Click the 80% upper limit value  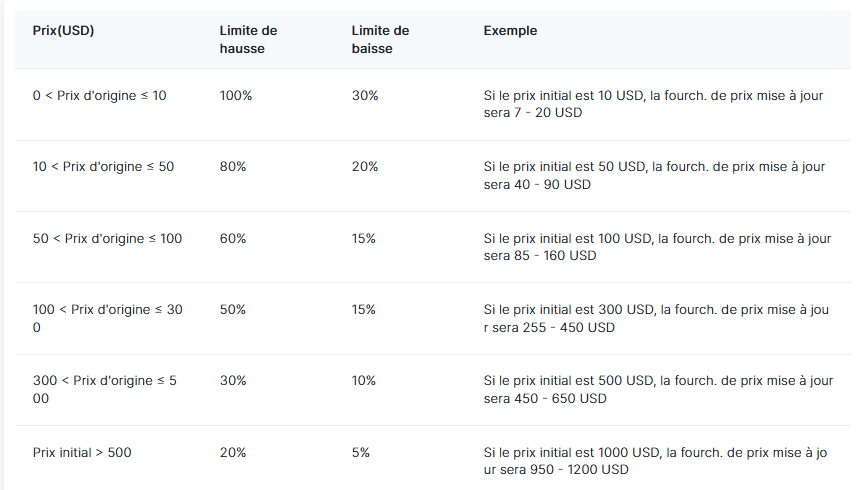(233, 167)
